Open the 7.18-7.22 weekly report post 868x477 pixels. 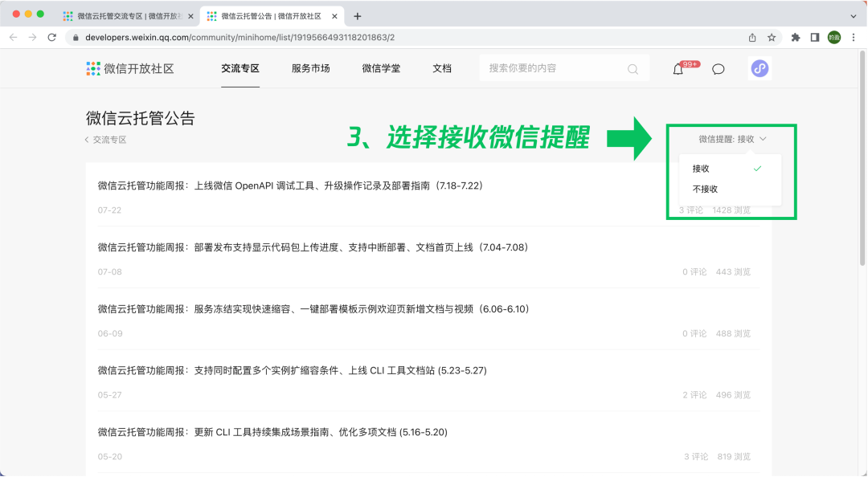tap(291, 186)
